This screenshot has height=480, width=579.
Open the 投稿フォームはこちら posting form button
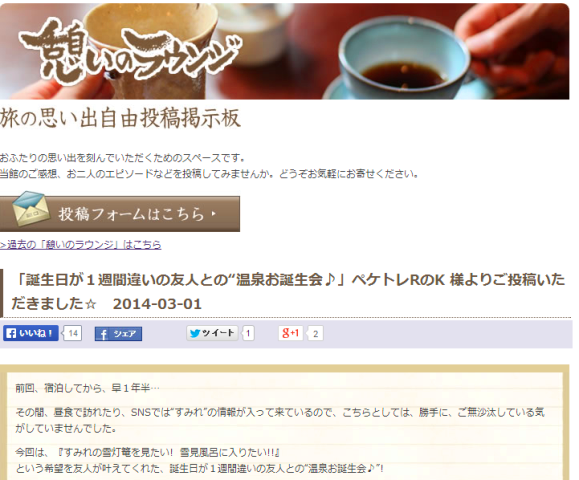coord(120,213)
